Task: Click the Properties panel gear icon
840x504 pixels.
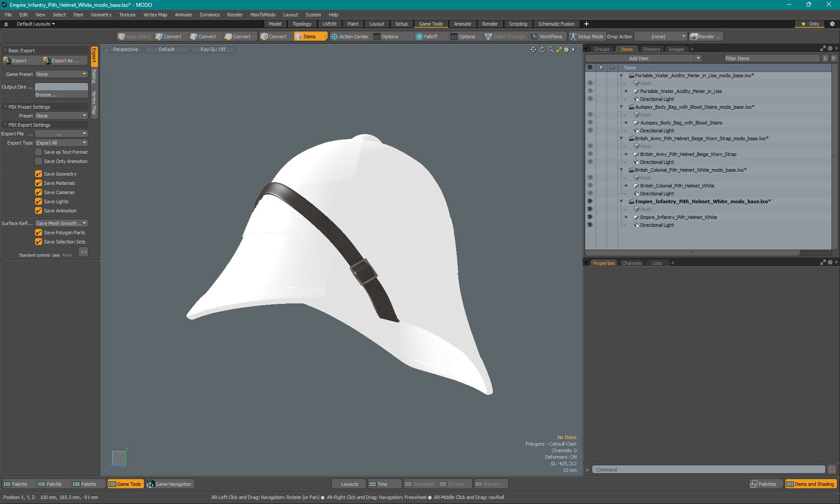Action: [x=830, y=262]
